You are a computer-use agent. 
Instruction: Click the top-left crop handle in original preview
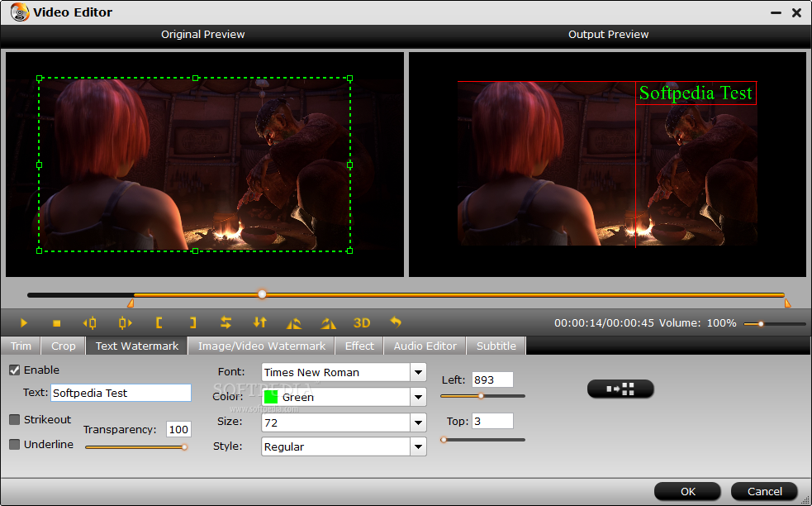pyautogui.click(x=40, y=79)
